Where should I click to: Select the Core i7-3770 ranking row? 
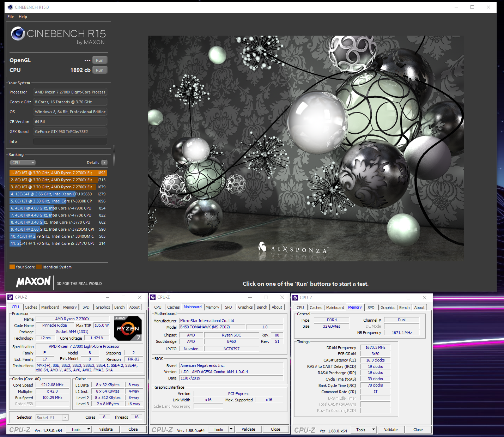(58, 222)
